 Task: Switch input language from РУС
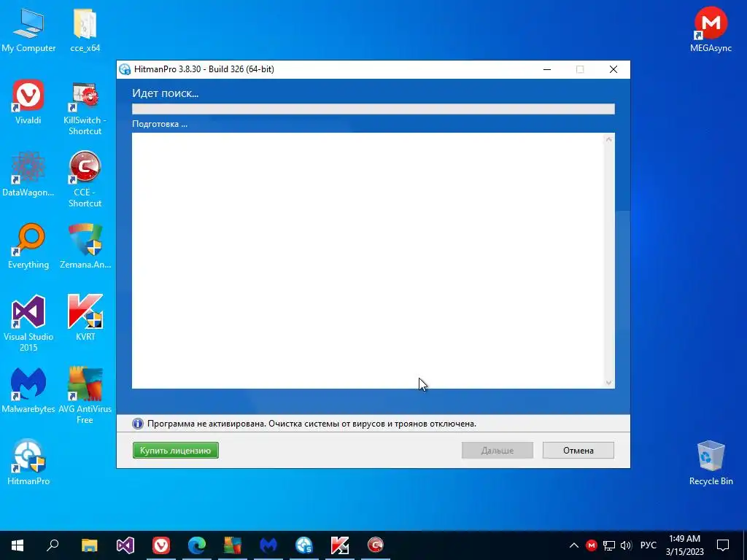click(648, 545)
